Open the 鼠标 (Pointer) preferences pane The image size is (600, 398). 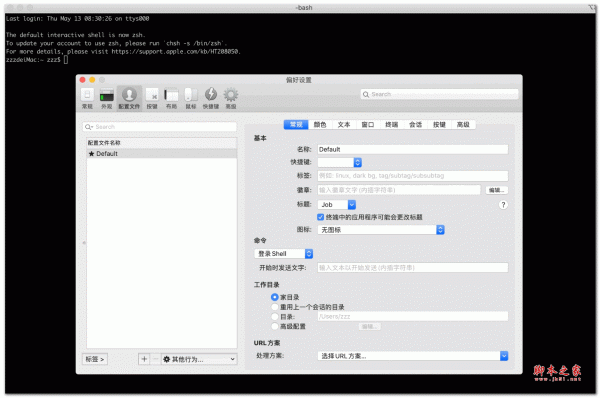pyautogui.click(x=191, y=98)
